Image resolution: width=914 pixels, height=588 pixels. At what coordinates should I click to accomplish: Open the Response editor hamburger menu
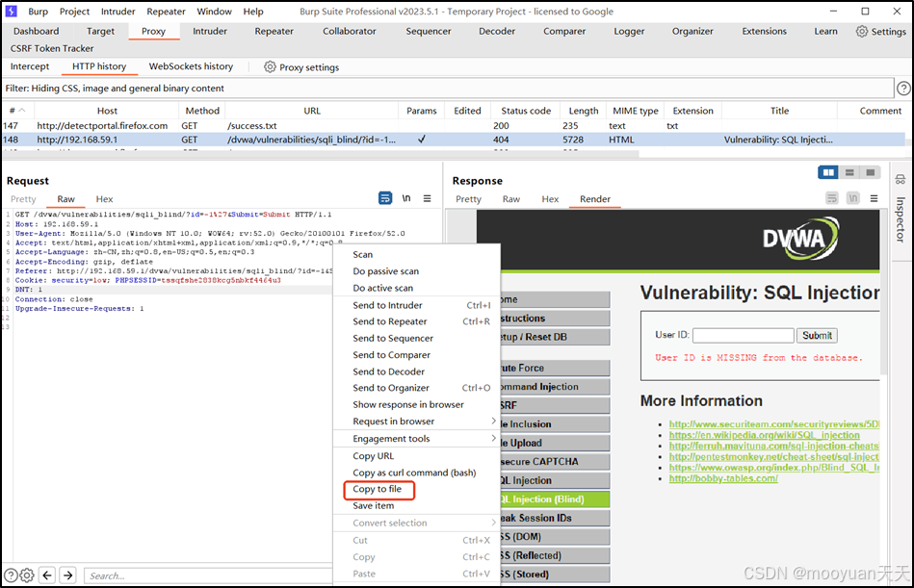875,197
